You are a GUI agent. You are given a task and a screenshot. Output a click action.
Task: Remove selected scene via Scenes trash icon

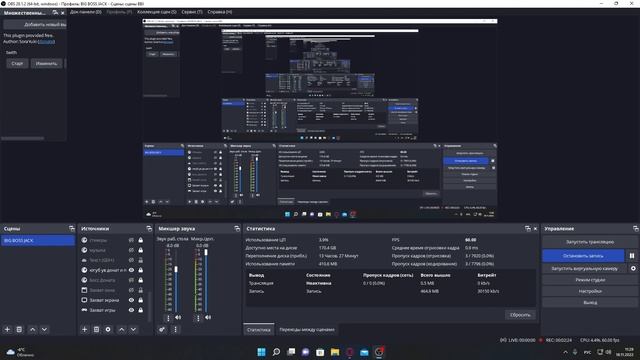pos(19,329)
